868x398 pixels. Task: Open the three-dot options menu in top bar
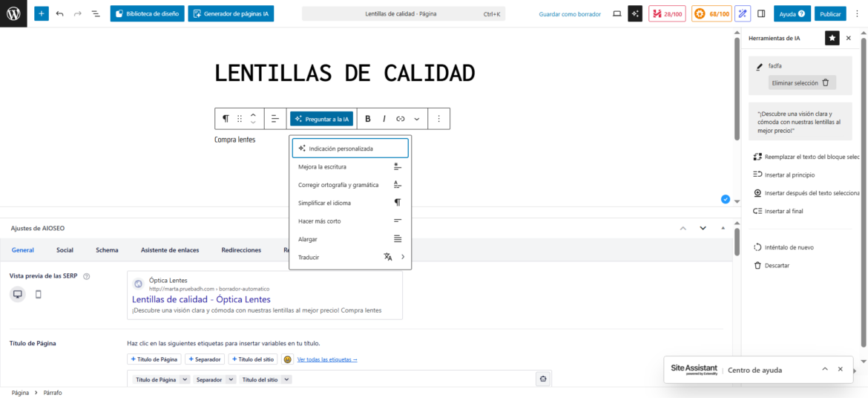pos(858,14)
